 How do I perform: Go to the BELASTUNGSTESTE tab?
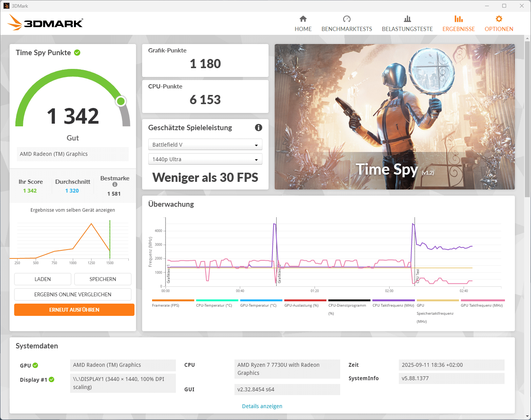coord(407,29)
